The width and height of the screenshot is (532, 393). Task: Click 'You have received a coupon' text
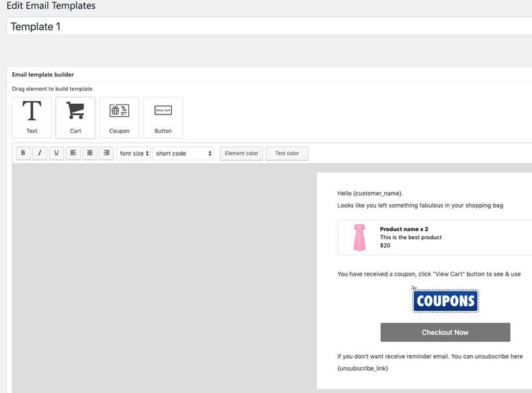[x=429, y=274]
